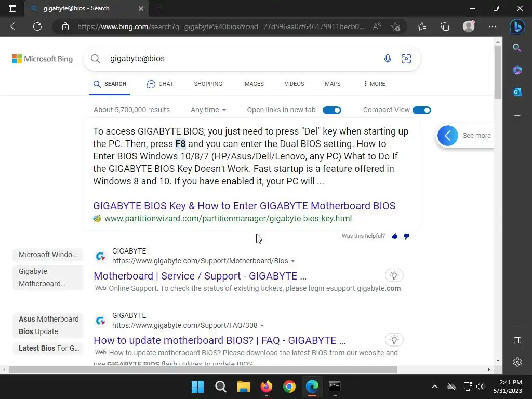The image size is (532, 399).
Task: View site information lock icon
Action: click(65, 26)
